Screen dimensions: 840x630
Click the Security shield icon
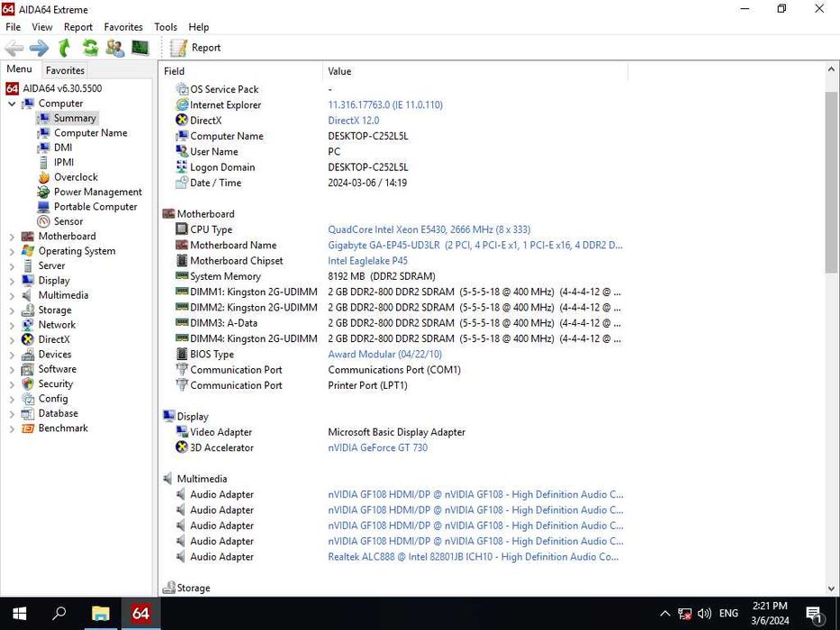(x=28, y=383)
